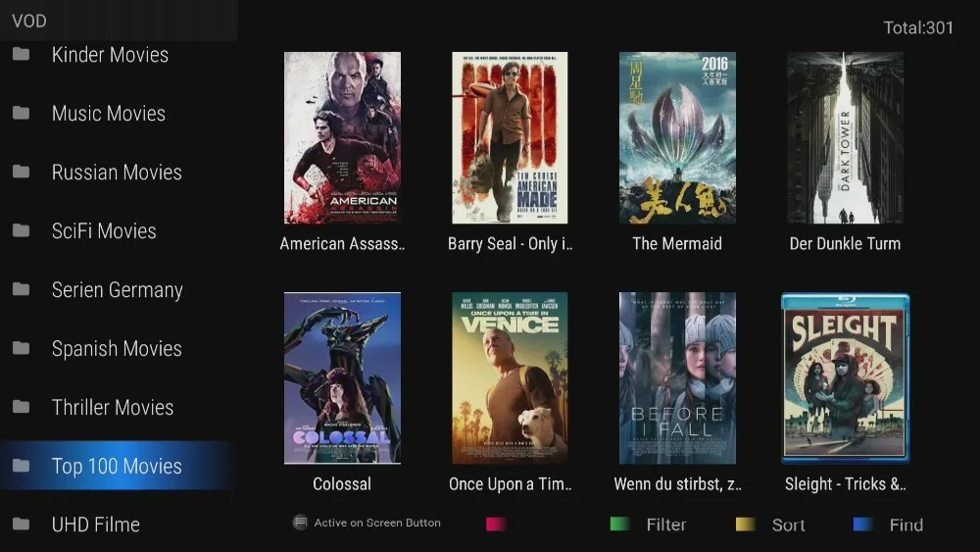This screenshot has width=980, height=552.
Task: Click the Sort label
Action: point(788,525)
